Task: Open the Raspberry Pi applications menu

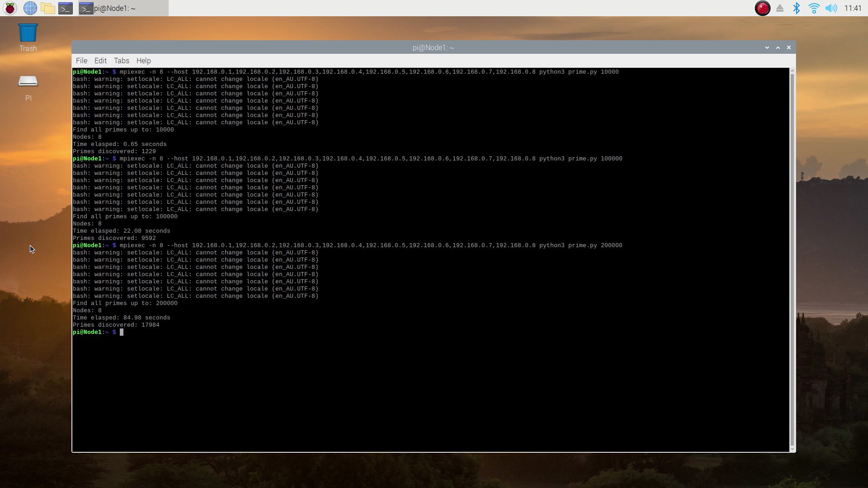Action: 10,8
